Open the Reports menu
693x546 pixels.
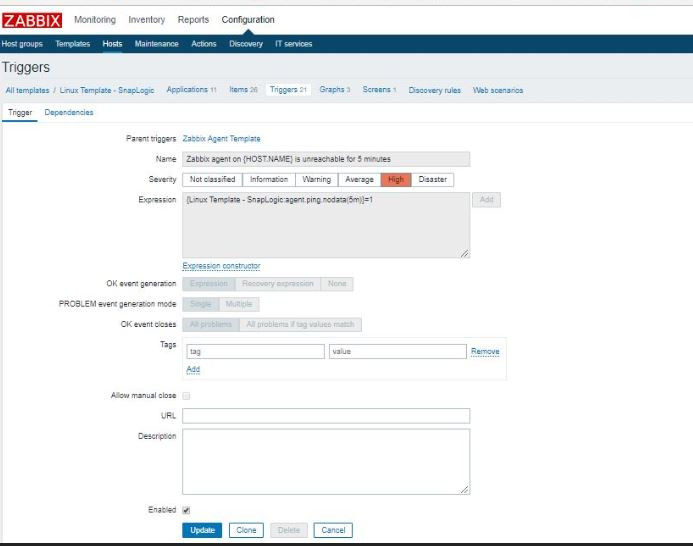tap(193, 20)
